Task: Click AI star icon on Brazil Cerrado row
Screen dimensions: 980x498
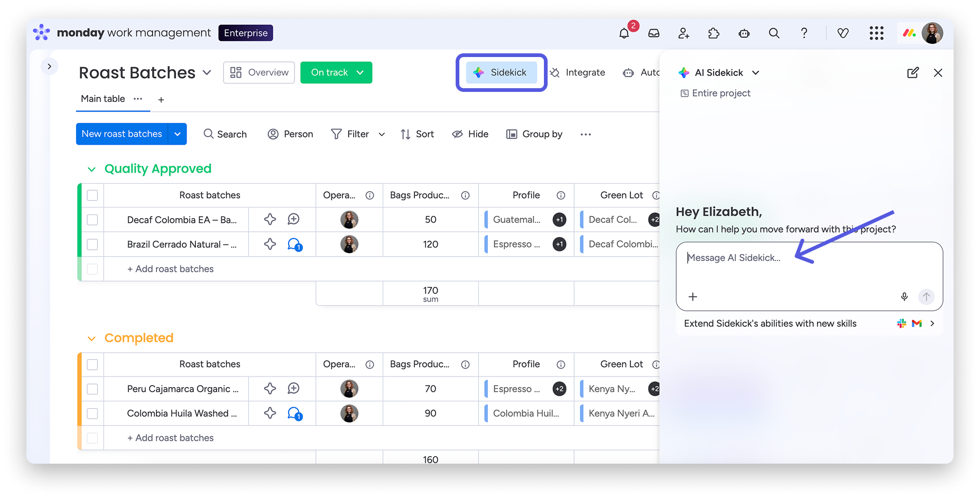Action: click(270, 244)
